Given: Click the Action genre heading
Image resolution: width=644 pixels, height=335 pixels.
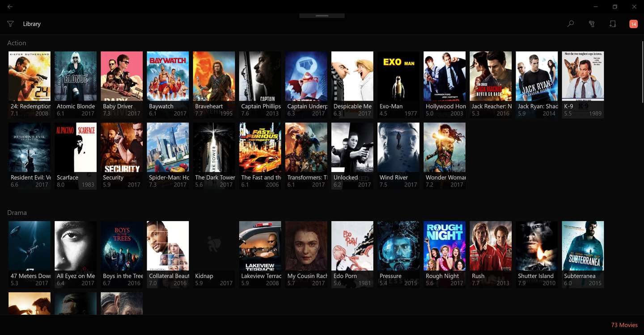Looking at the screenshot, I should [17, 43].
